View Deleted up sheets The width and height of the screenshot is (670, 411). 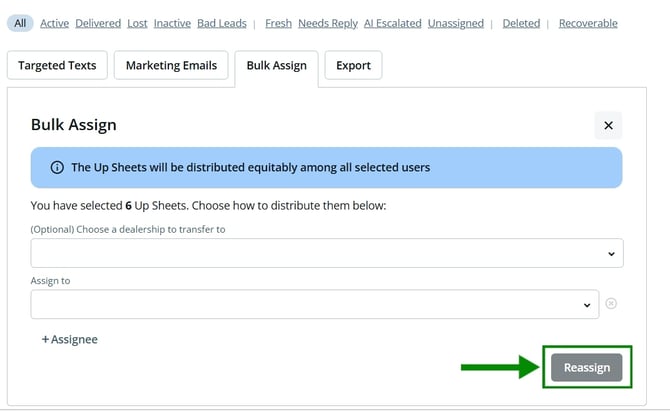[x=521, y=23]
